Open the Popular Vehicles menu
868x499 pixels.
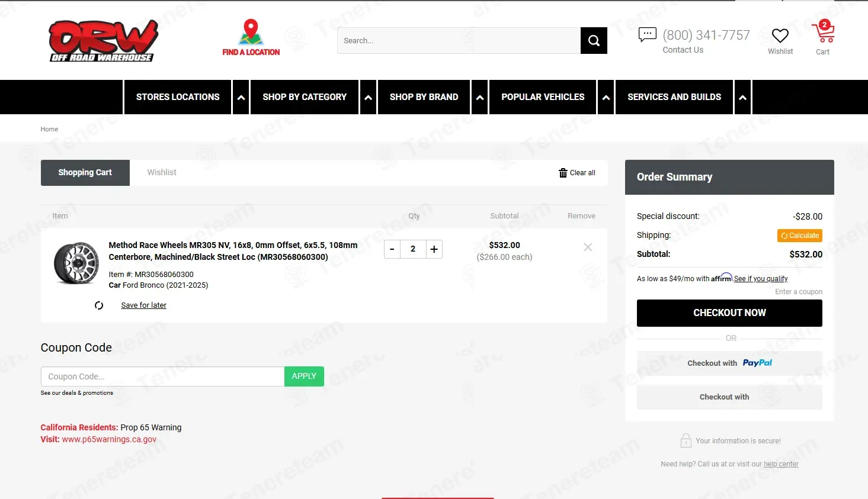[x=543, y=97]
